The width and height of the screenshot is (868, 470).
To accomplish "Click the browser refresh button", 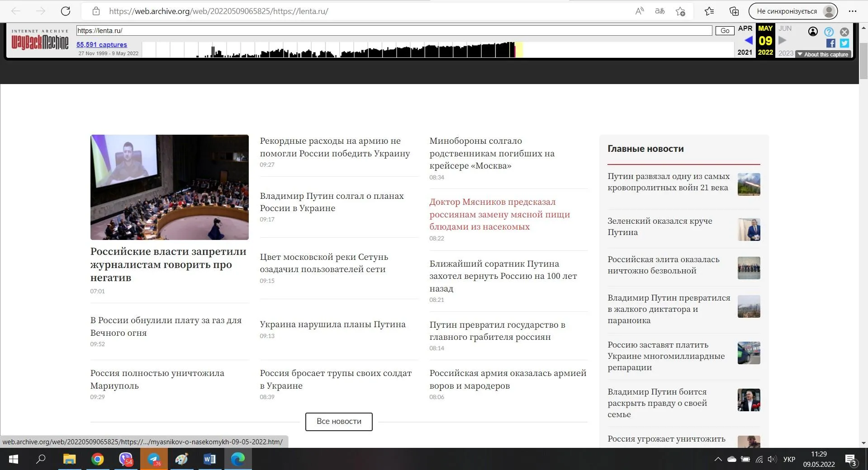I will 66,11.
